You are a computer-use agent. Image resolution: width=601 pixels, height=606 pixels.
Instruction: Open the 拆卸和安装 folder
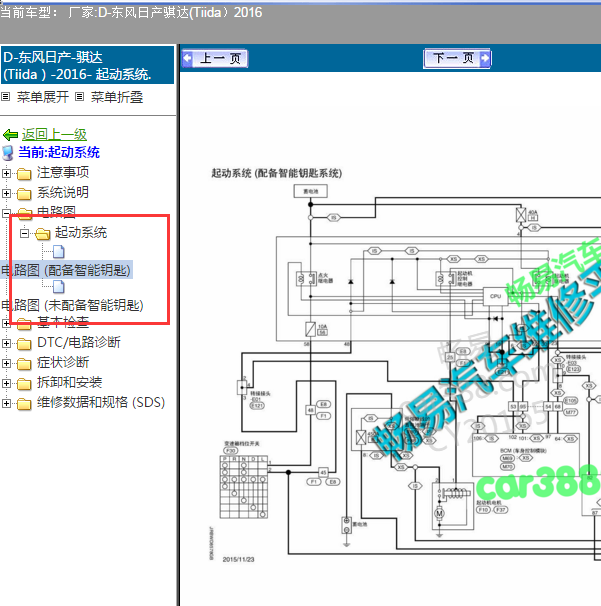coord(69,382)
